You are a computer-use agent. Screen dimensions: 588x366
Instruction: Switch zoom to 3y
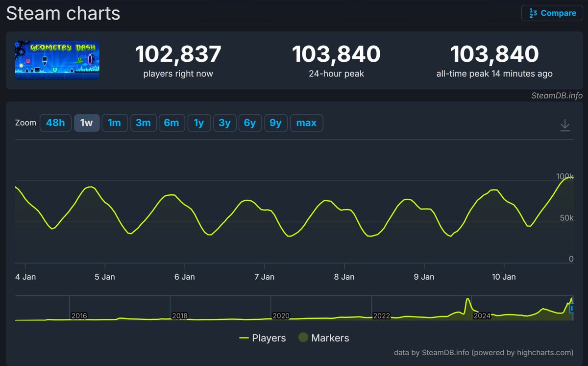(224, 123)
